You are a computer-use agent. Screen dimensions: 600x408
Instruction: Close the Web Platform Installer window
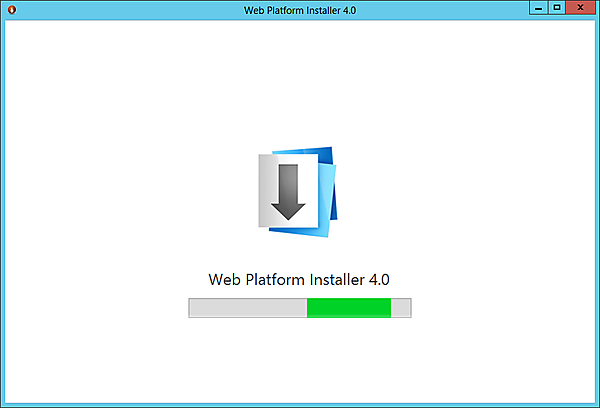tap(580, 8)
